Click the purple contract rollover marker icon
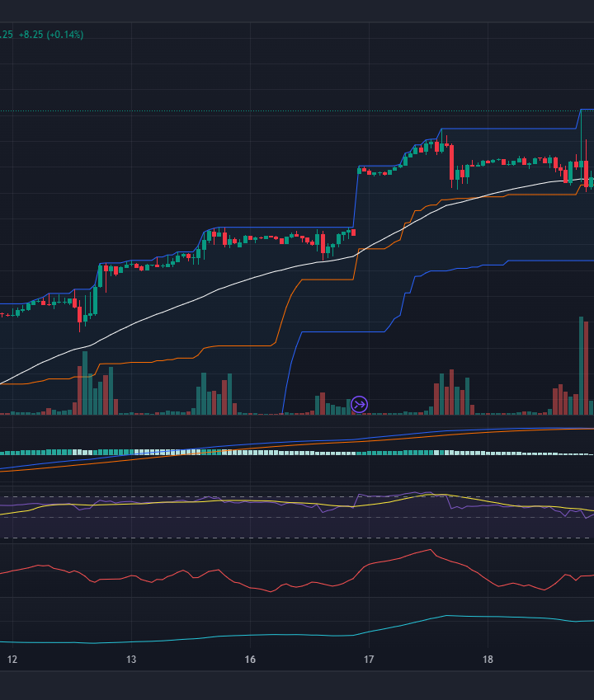 (x=359, y=405)
